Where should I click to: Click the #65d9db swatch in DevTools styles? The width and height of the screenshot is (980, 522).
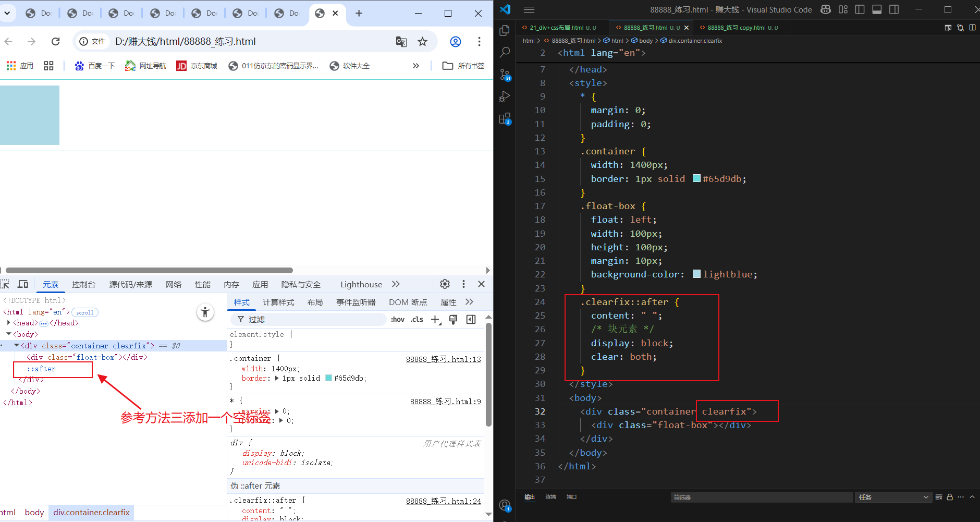point(328,378)
